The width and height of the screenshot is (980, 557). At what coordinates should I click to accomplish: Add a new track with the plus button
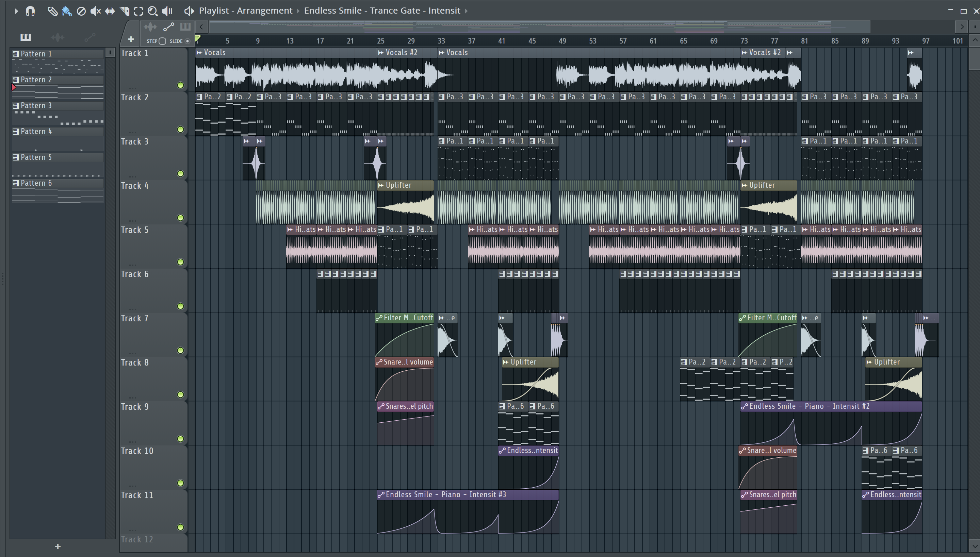(131, 39)
